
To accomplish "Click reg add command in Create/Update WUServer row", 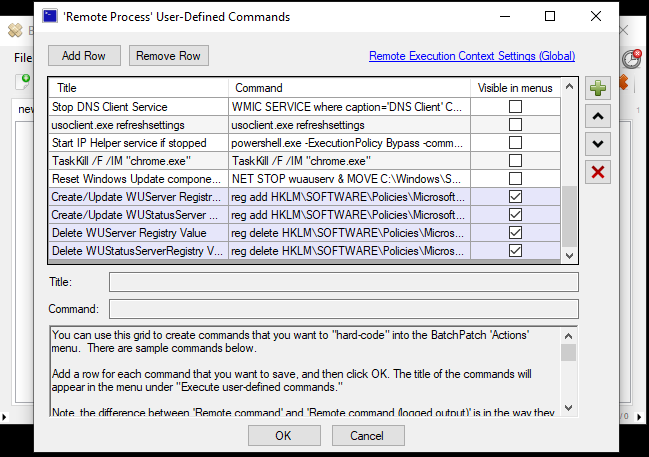I will [349, 197].
